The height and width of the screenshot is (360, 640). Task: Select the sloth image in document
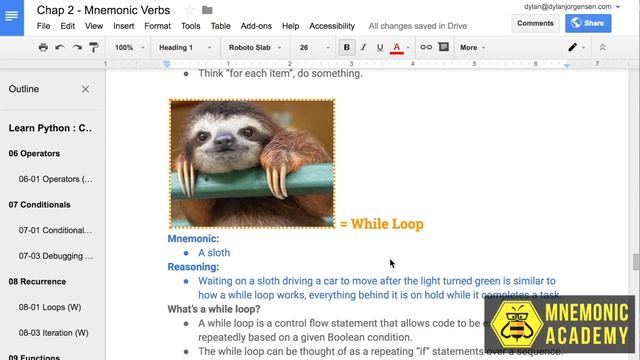(x=252, y=163)
